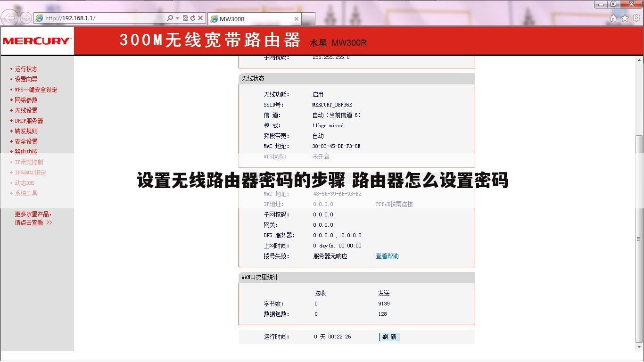The width and height of the screenshot is (644, 362).
Task: Click the browser back arrow button
Action: 9,18
